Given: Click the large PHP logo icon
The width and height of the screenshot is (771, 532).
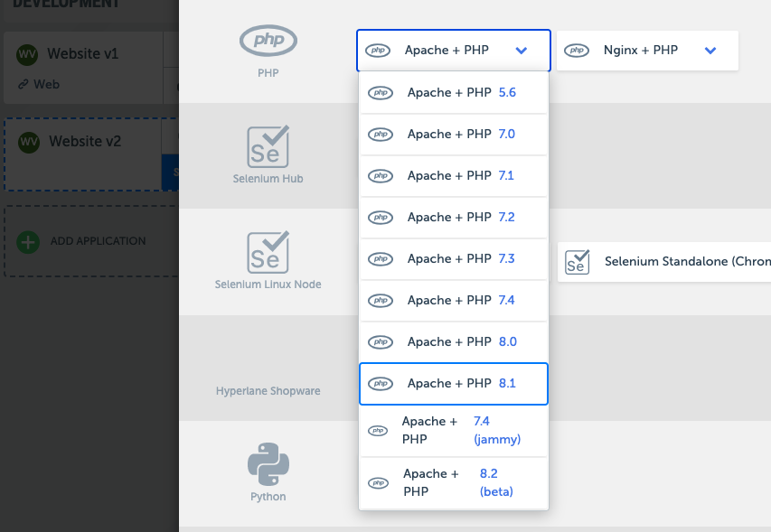Looking at the screenshot, I should pyautogui.click(x=268, y=41).
